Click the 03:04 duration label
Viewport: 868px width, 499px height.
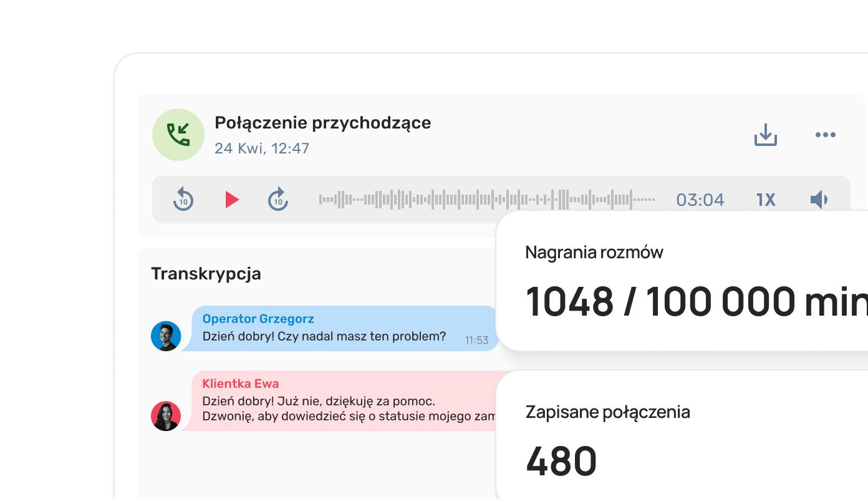click(x=700, y=200)
